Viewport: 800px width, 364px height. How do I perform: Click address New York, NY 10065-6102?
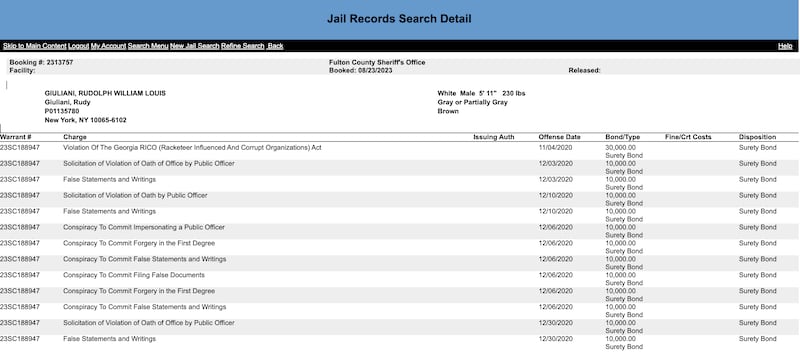(86, 120)
